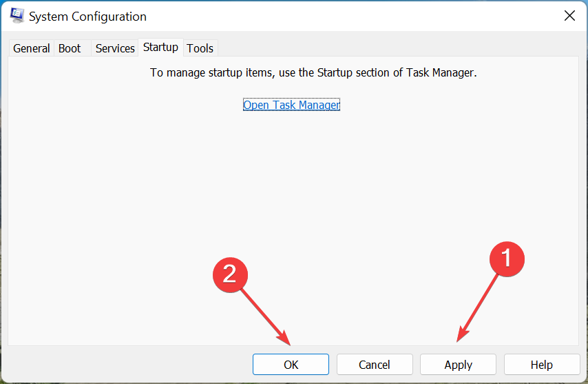This screenshot has height=384, width=588.
Task: Switch to the General tab
Action: [x=32, y=48]
